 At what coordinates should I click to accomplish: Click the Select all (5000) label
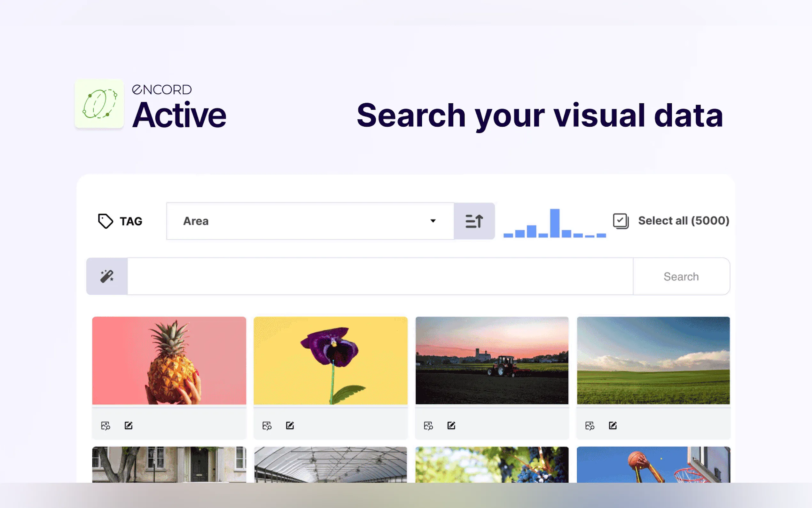[683, 221]
